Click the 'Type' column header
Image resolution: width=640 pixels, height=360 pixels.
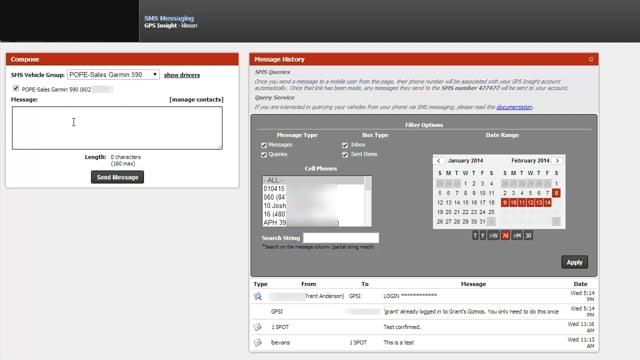tap(260, 284)
